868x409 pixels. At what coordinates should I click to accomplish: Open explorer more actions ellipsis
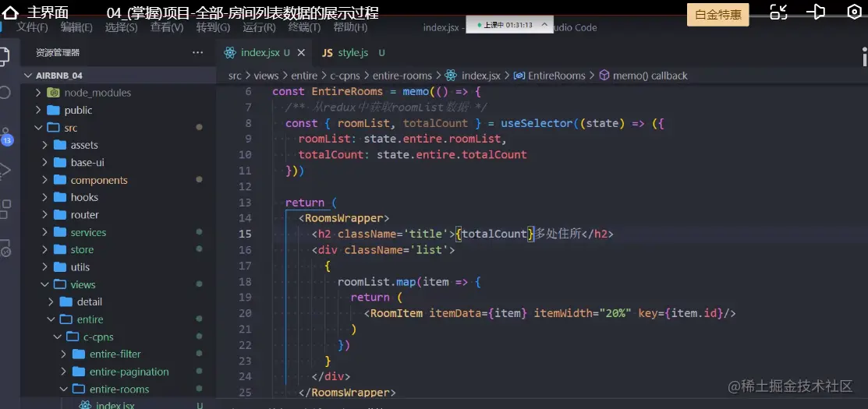[x=197, y=52]
